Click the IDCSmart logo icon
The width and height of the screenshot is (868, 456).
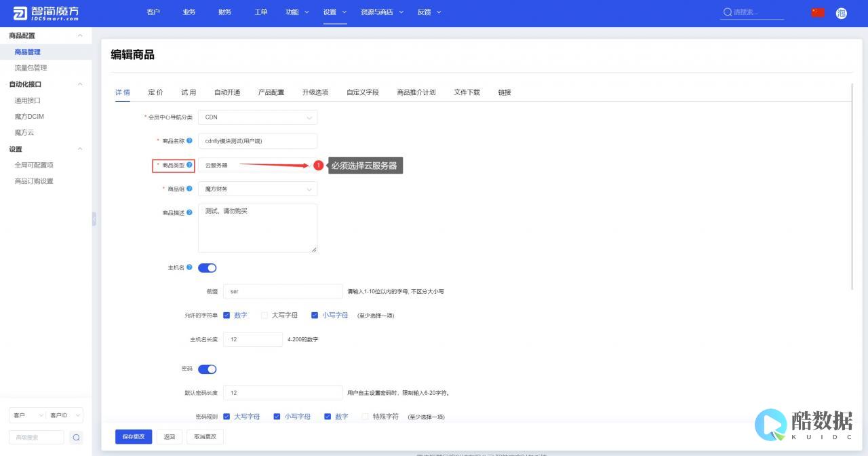click(20, 13)
